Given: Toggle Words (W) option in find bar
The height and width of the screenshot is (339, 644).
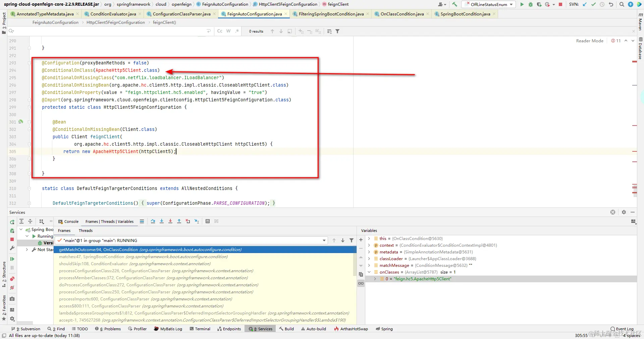Looking at the screenshot, I should [x=228, y=31].
